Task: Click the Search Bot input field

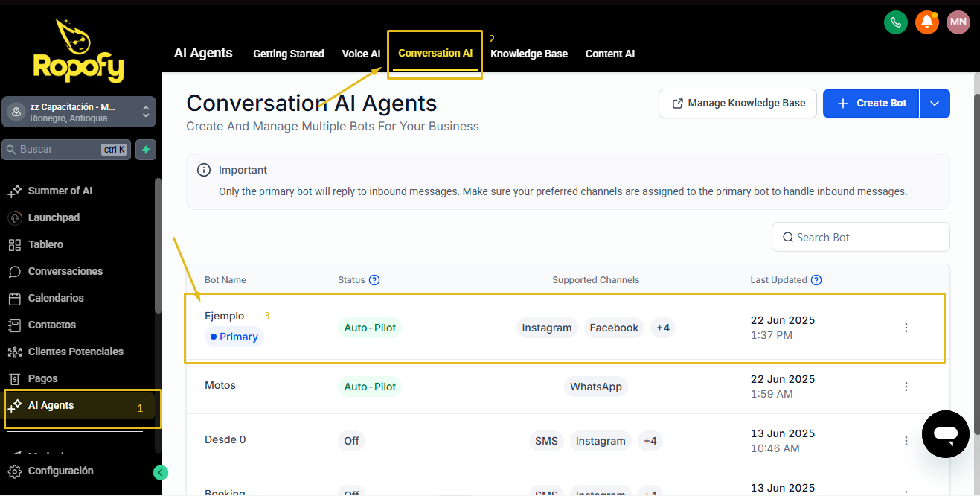Action: (x=861, y=238)
